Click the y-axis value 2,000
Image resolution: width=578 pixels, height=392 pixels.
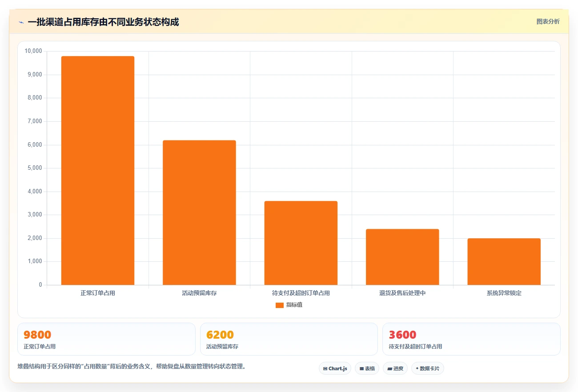35,238
